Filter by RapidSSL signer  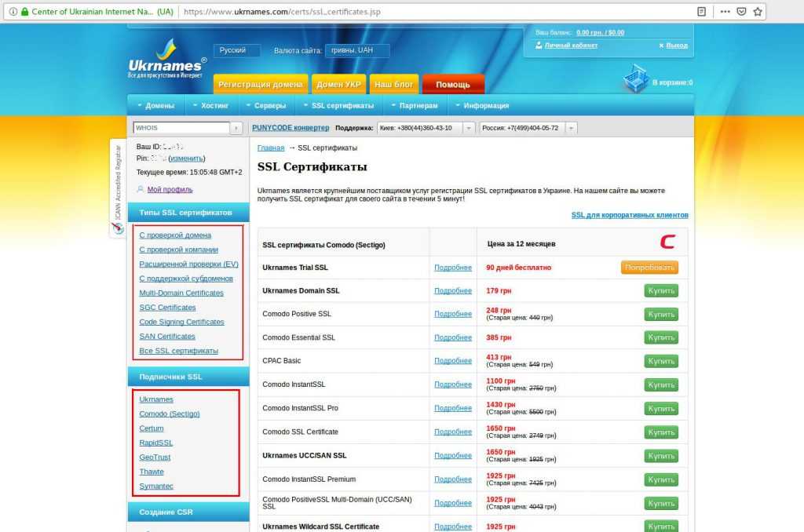pos(156,443)
